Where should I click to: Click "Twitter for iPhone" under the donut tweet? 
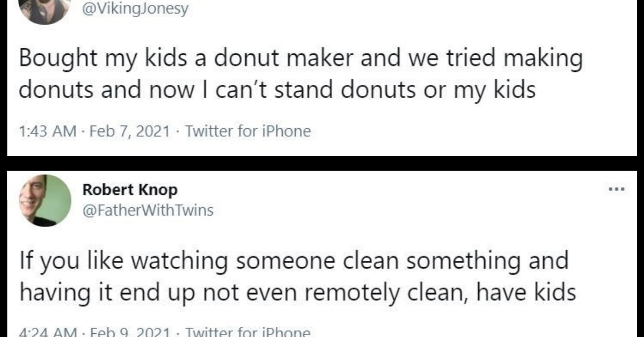pos(247,131)
